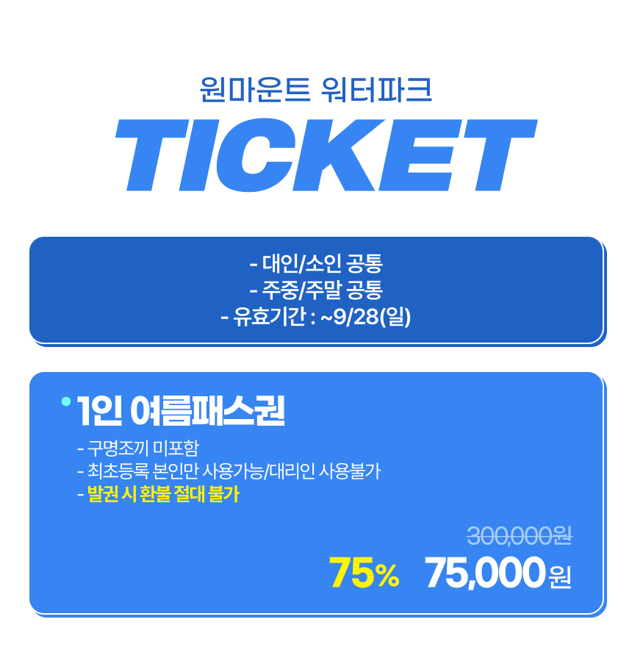The height and width of the screenshot is (672, 632).
Task: Click the yellow 75% discount label
Action: click(x=365, y=573)
